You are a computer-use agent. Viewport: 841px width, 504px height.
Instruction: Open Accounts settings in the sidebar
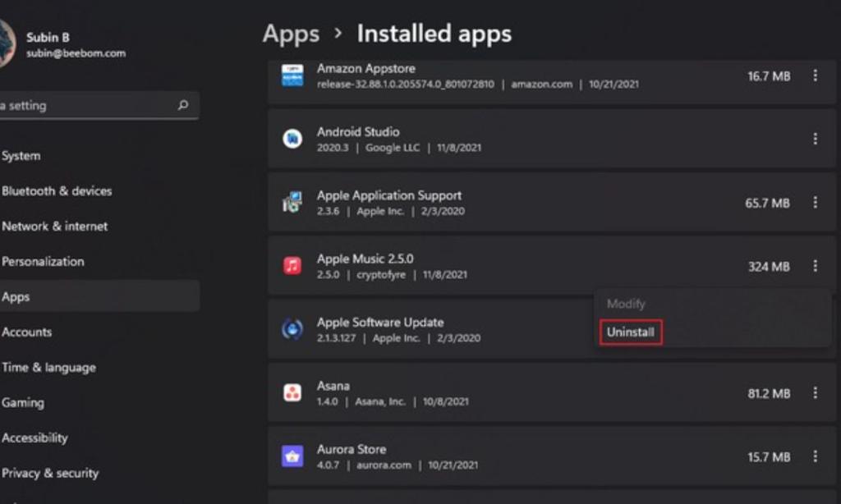click(x=27, y=332)
